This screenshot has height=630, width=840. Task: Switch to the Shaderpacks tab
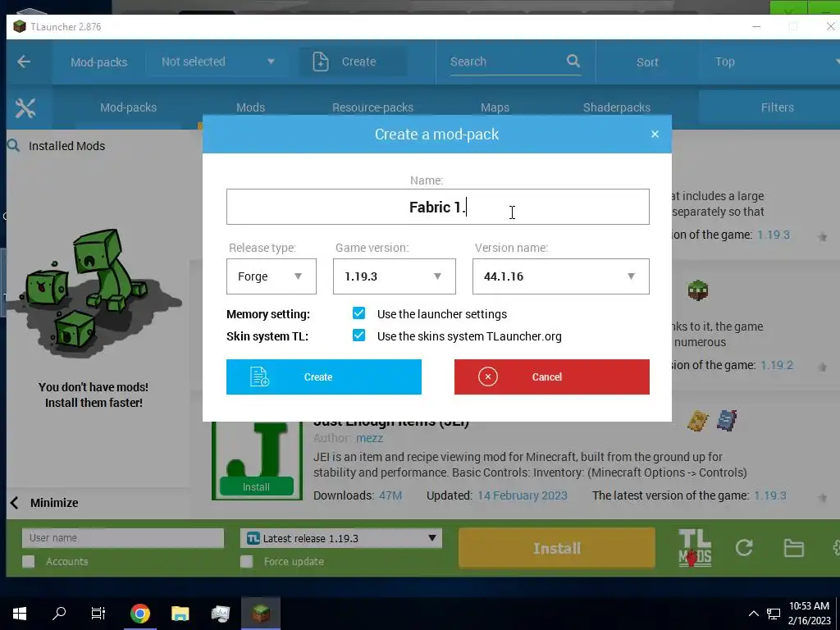pyautogui.click(x=617, y=107)
